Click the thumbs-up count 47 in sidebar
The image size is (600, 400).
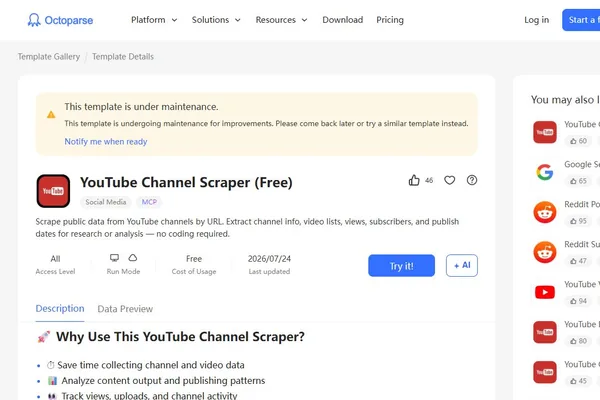(579, 261)
